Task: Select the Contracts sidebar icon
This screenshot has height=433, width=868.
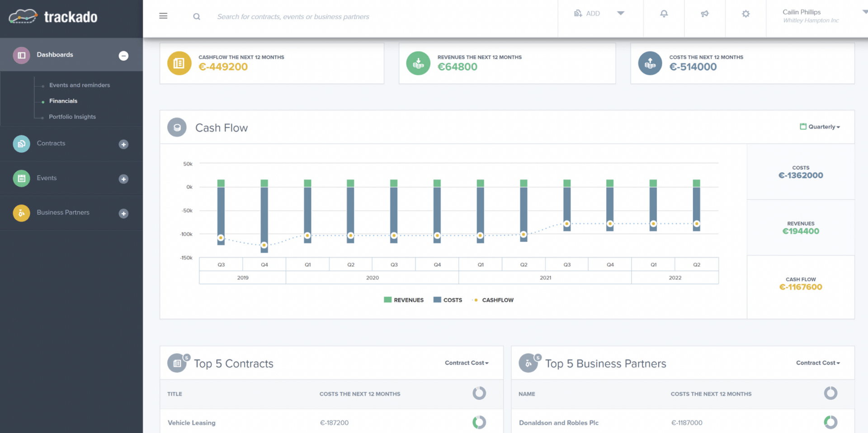Action: coord(21,143)
